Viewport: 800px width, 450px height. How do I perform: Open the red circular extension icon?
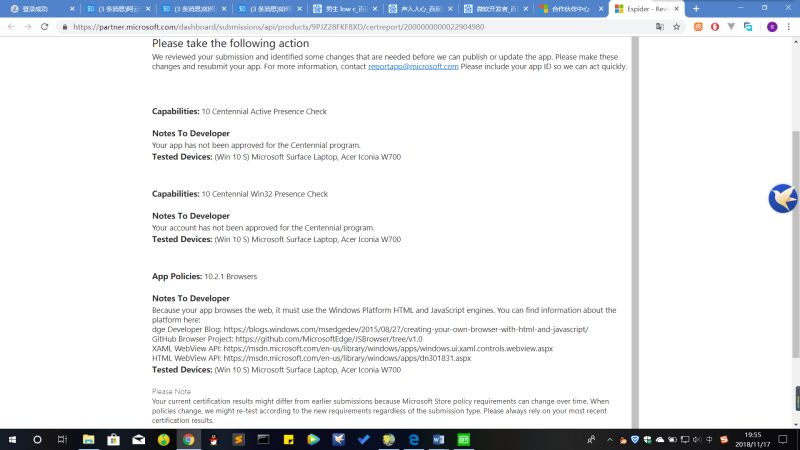pos(715,27)
